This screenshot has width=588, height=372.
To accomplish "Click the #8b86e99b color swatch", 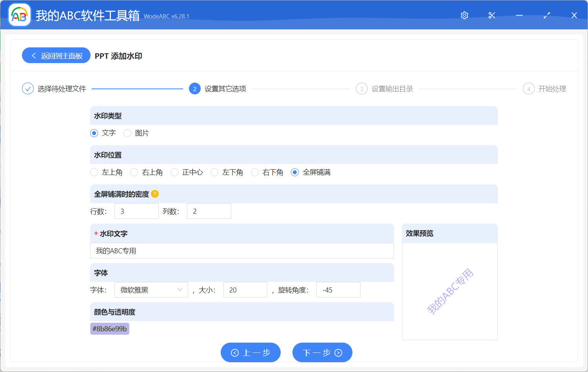I will coord(109,329).
